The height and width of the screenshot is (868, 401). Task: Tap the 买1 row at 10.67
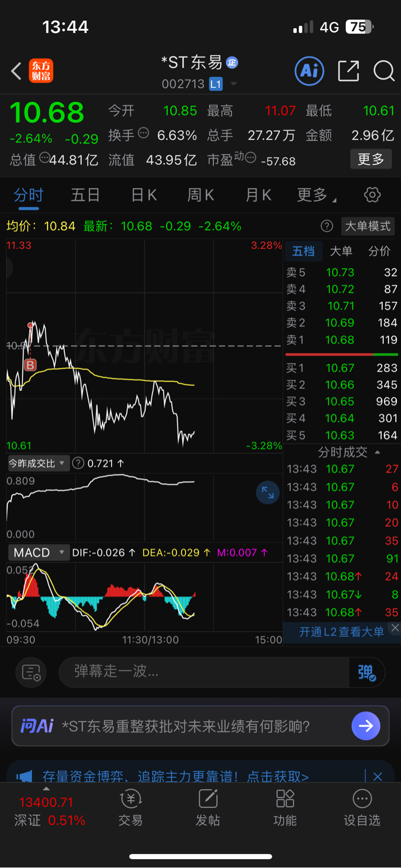(x=342, y=368)
